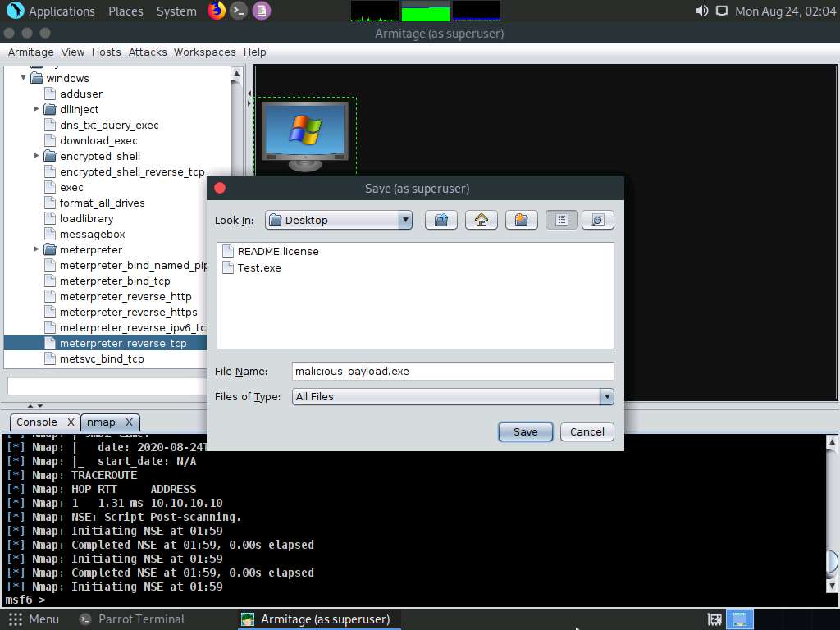Viewport: 840px width, 630px height.
Task: Close the Save dialog with red button
Action: (x=220, y=188)
